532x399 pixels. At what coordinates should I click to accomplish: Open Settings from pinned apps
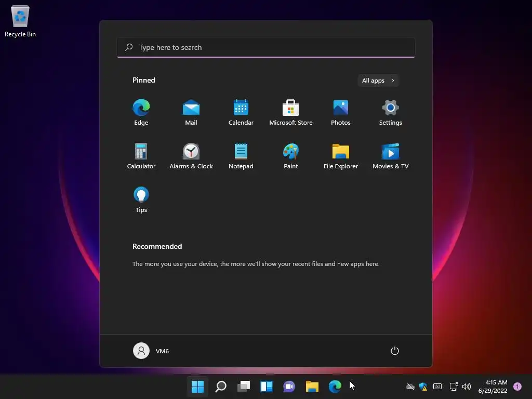point(391,112)
